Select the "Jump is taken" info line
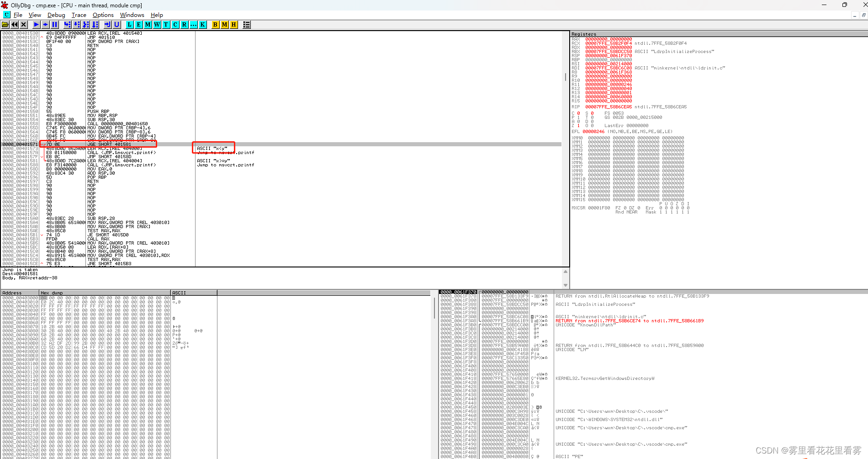The height and width of the screenshot is (459, 868). pyautogui.click(x=20, y=270)
